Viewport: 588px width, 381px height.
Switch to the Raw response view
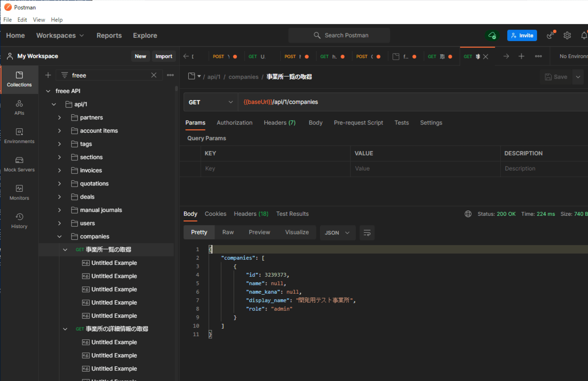(228, 232)
